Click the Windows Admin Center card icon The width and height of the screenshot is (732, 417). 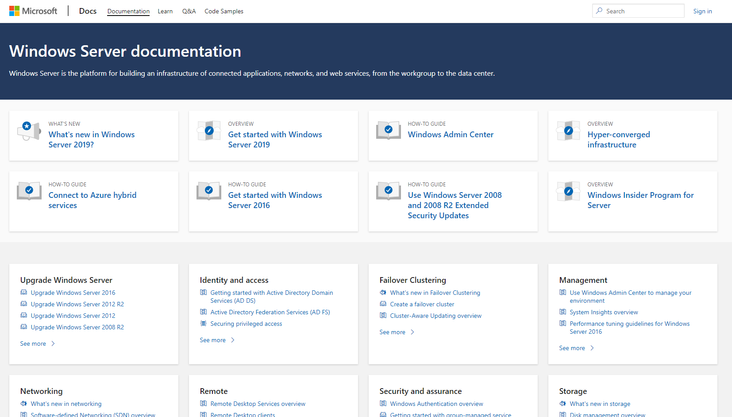[388, 130]
